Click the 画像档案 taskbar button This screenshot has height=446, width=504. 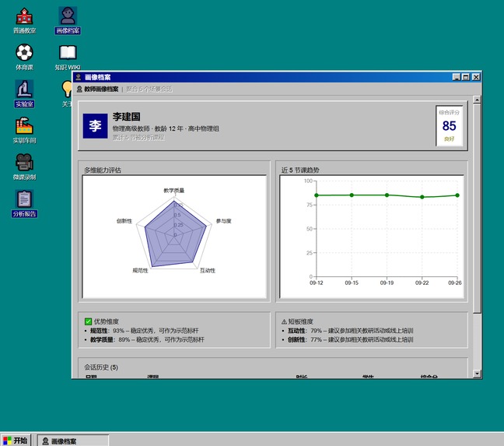tap(73, 441)
